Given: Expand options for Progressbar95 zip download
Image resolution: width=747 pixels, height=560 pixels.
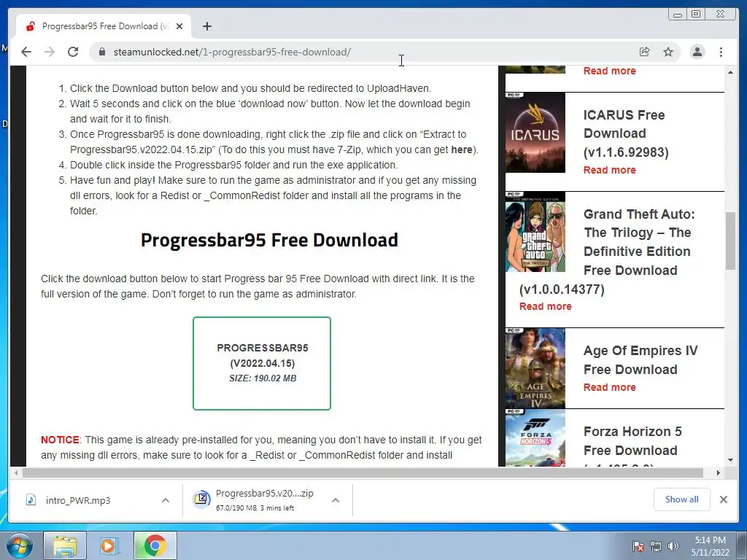Looking at the screenshot, I should (336, 500).
